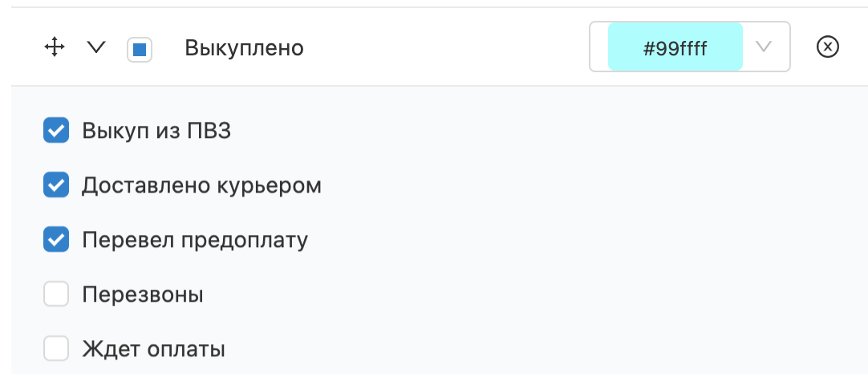The width and height of the screenshot is (868, 374).
Task: Toggle the Выкуплено group partial checkbox
Action: point(140,50)
